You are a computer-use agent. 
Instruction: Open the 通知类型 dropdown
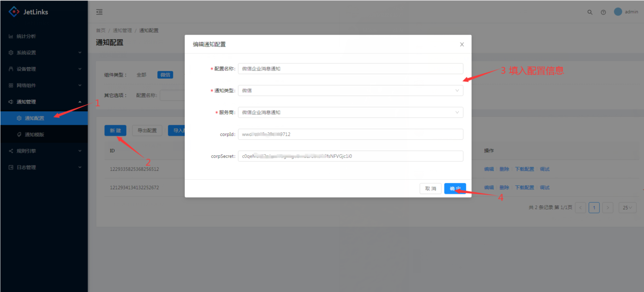(x=351, y=90)
